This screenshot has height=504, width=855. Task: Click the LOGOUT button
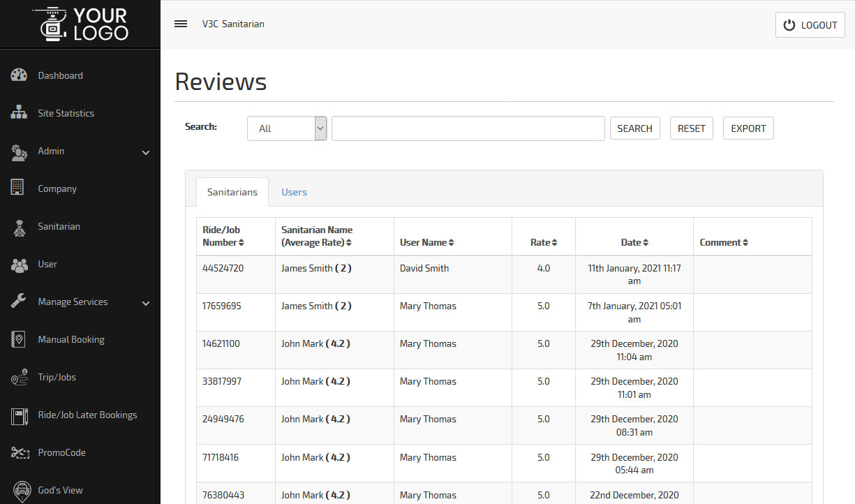coord(810,25)
